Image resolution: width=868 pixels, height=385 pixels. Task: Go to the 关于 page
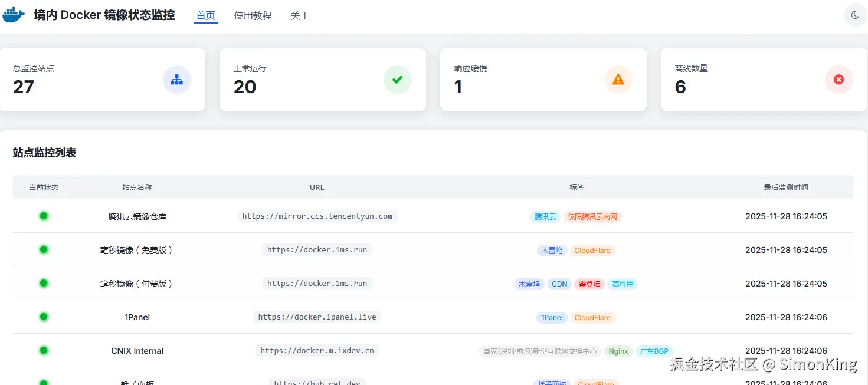tap(300, 16)
